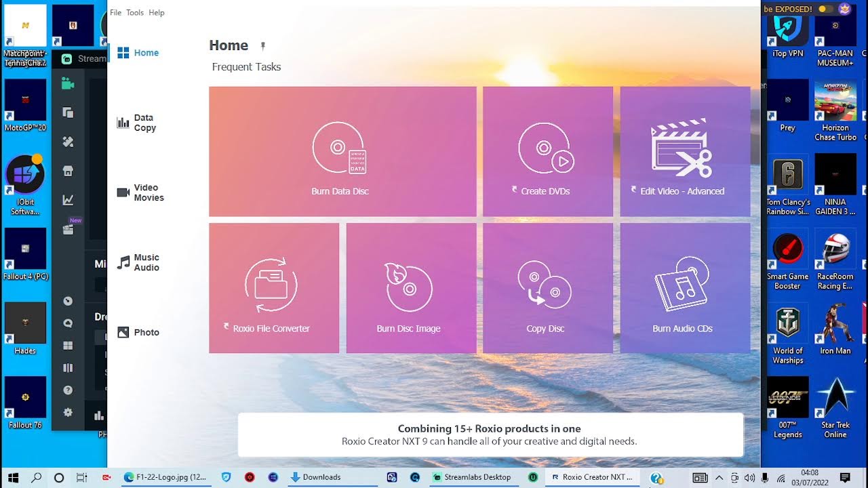
Task: Open Streamlabs settings gear icon
Action: (x=68, y=412)
